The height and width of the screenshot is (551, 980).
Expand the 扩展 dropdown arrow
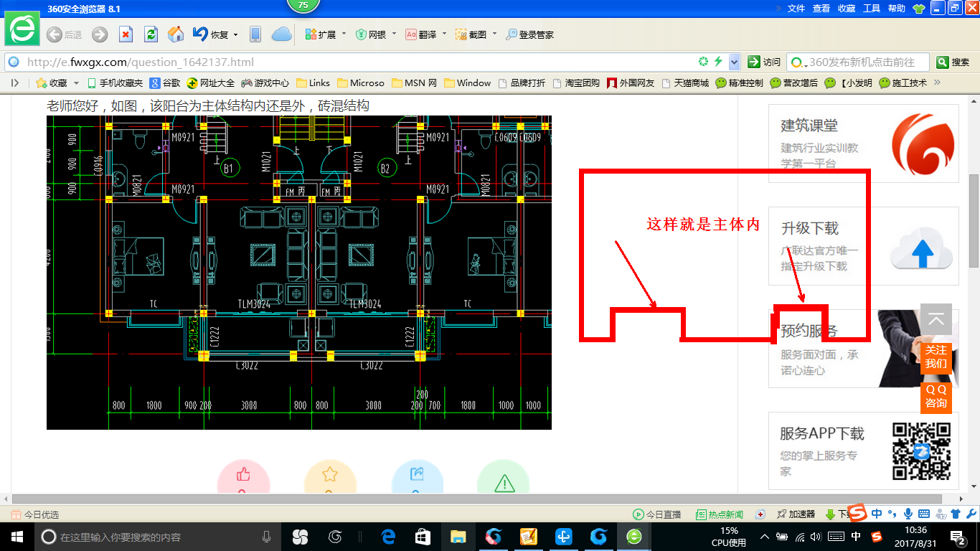click(344, 34)
